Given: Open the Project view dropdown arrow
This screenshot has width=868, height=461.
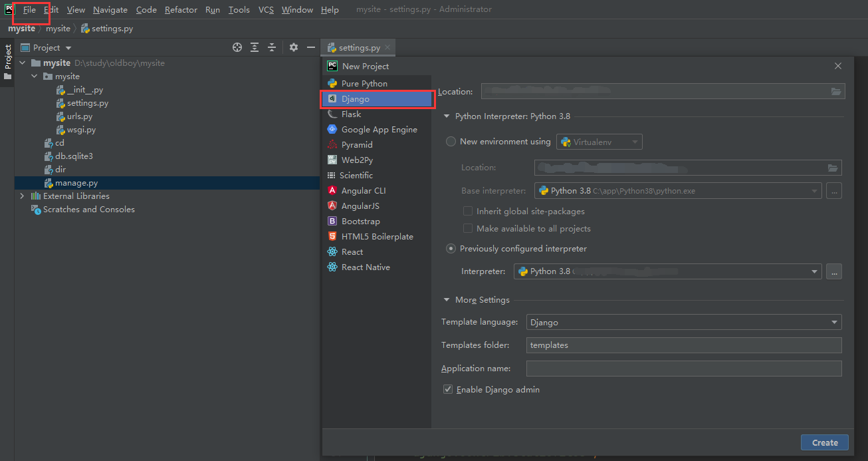Looking at the screenshot, I should 68,48.
